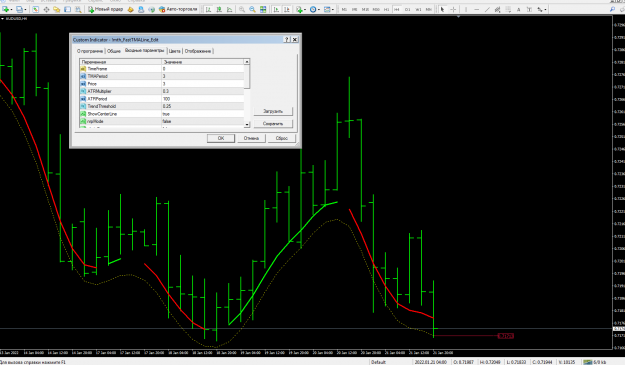Image resolution: width=625 pixels, height=365 pixels.
Task: Click the Новый ордер button
Action: click(x=105, y=9)
